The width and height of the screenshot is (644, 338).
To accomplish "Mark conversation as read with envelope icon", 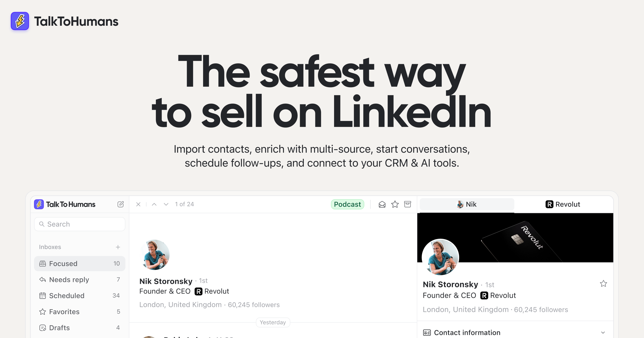I will [382, 204].
